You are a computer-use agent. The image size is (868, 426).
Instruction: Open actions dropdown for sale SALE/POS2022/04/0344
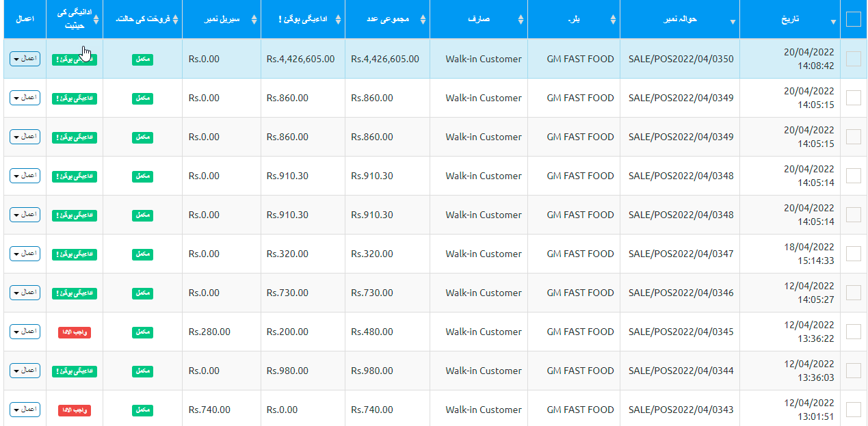25,371
